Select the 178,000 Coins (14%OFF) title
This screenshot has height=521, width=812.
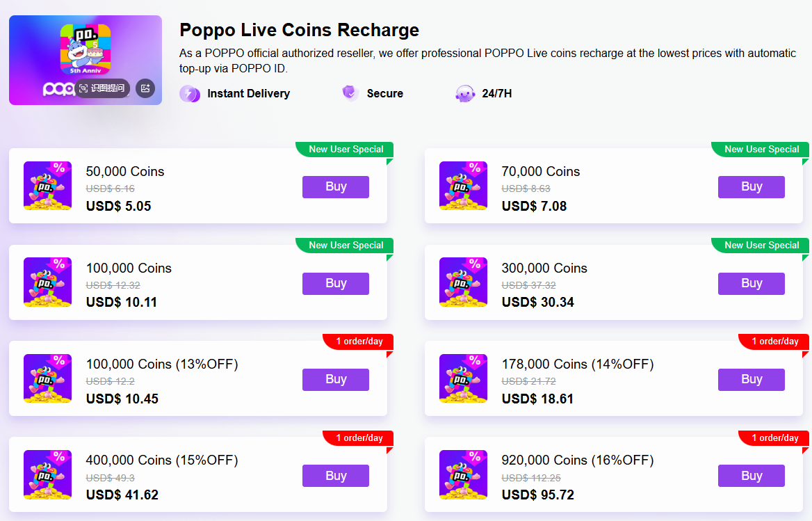[578, 364]
